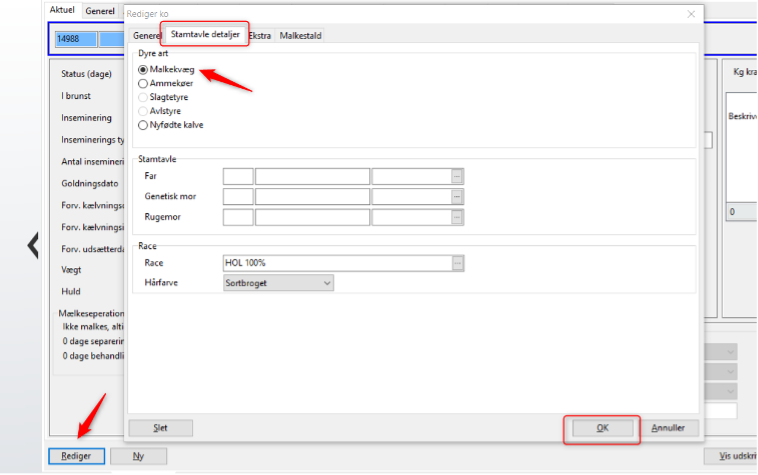This screenshot has width=758, height=475.
Task: Open the browse button for Genetisk mor
Action: [457, 196]
